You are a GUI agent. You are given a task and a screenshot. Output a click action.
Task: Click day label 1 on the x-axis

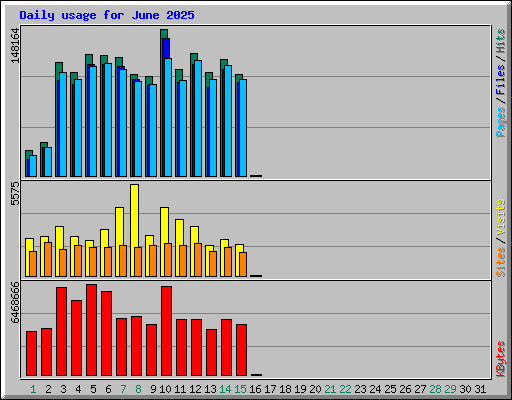[33, 389]
